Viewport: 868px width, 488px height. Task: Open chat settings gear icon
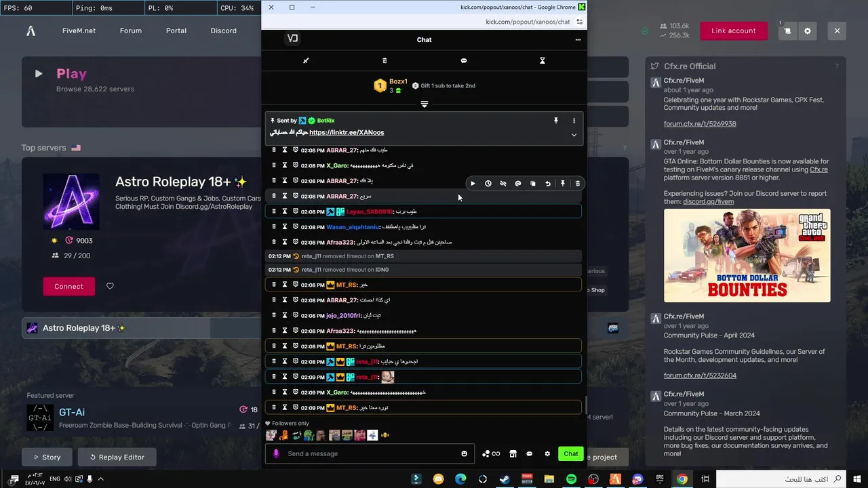[x=547, y=453]
